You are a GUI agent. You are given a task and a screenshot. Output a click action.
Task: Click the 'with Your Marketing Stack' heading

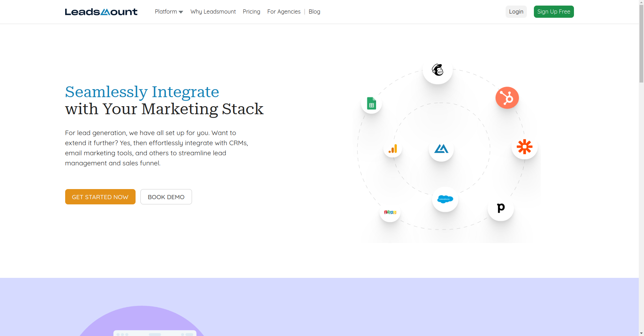(x=164, y=109)
